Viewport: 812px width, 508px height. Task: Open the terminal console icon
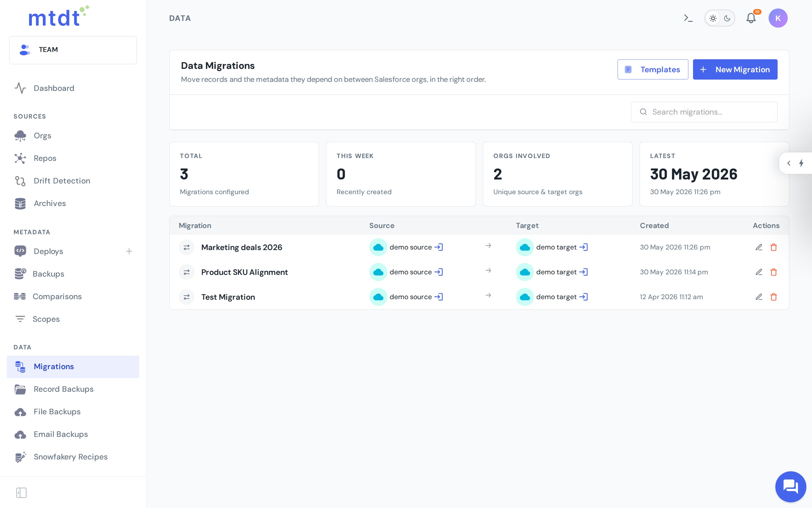coord(688,18)
